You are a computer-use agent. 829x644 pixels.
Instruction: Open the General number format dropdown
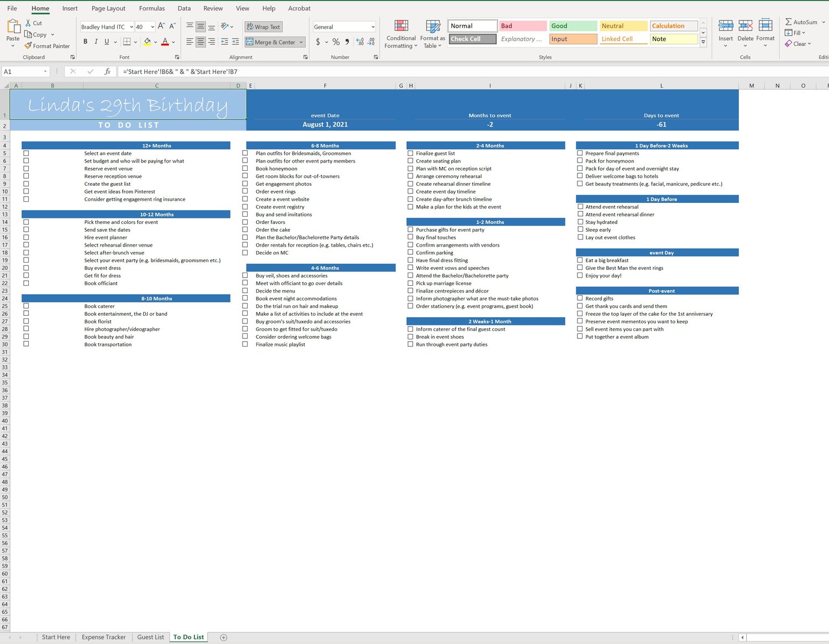[x=373, y=27]
